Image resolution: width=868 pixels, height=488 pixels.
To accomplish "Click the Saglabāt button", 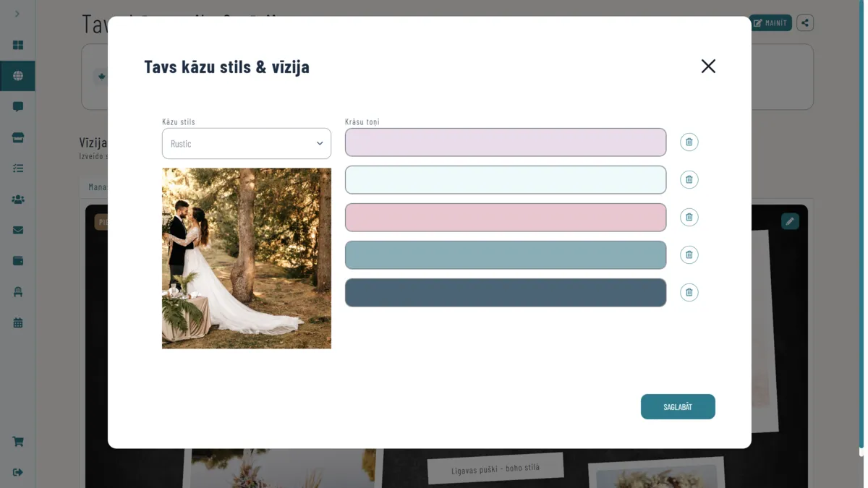I will 677,407.
